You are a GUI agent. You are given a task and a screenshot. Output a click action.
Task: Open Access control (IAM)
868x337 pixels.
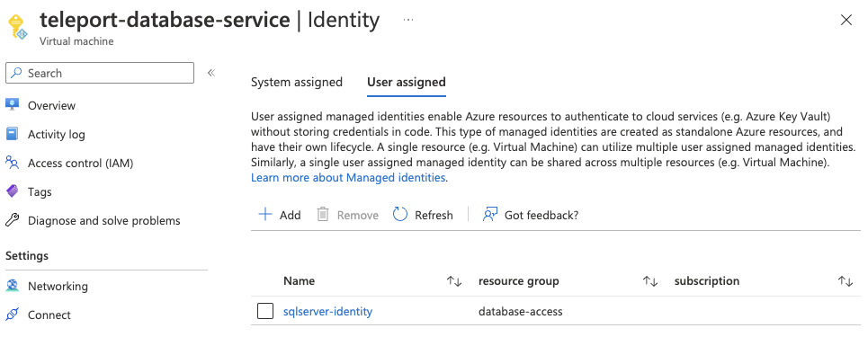(80, 164)
